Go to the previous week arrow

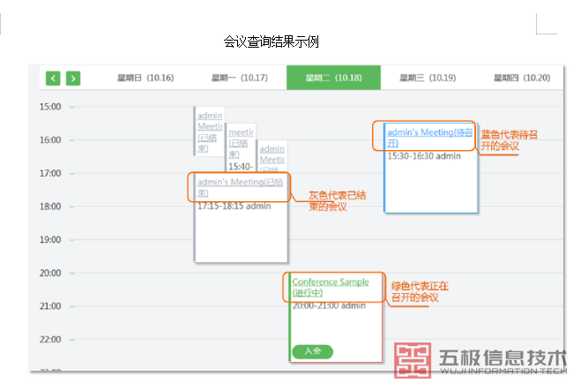(53, 79)
